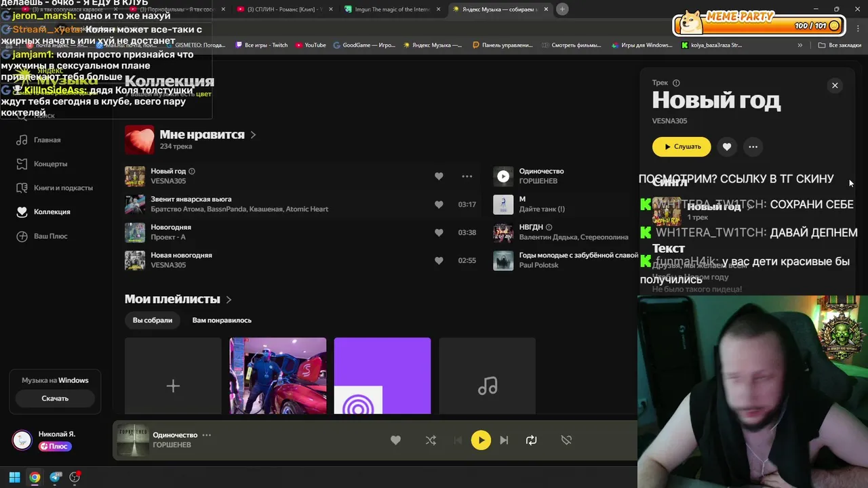Screen dimensions: 868x488
Task: Create a new playlist with plus tile
Action: (x=173, y=375)
